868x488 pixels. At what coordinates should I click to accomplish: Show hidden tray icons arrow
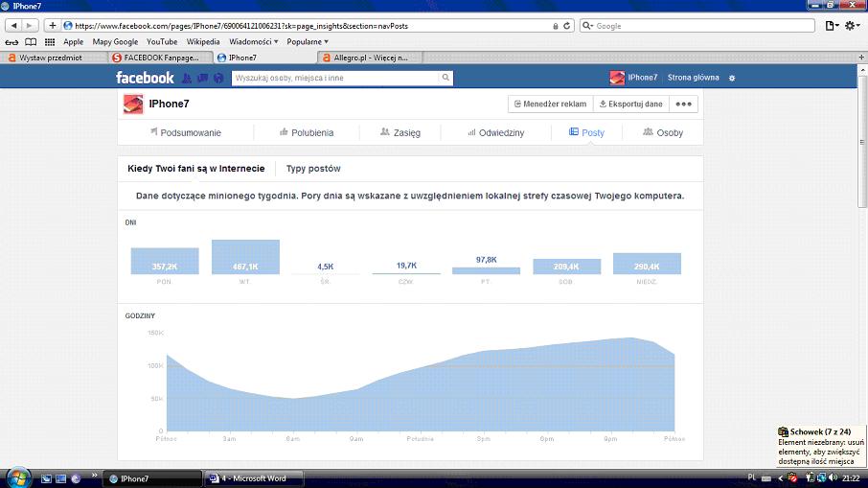point(781,478)
